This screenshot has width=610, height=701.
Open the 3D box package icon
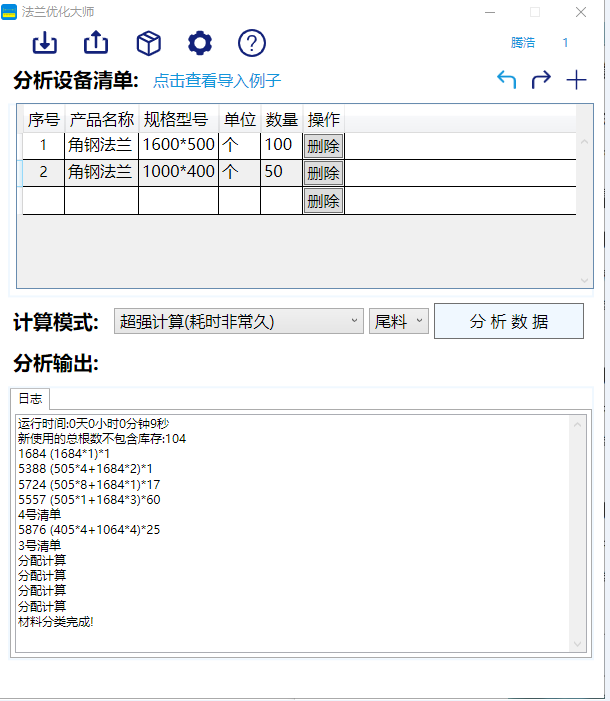click(x=149, y=43)
